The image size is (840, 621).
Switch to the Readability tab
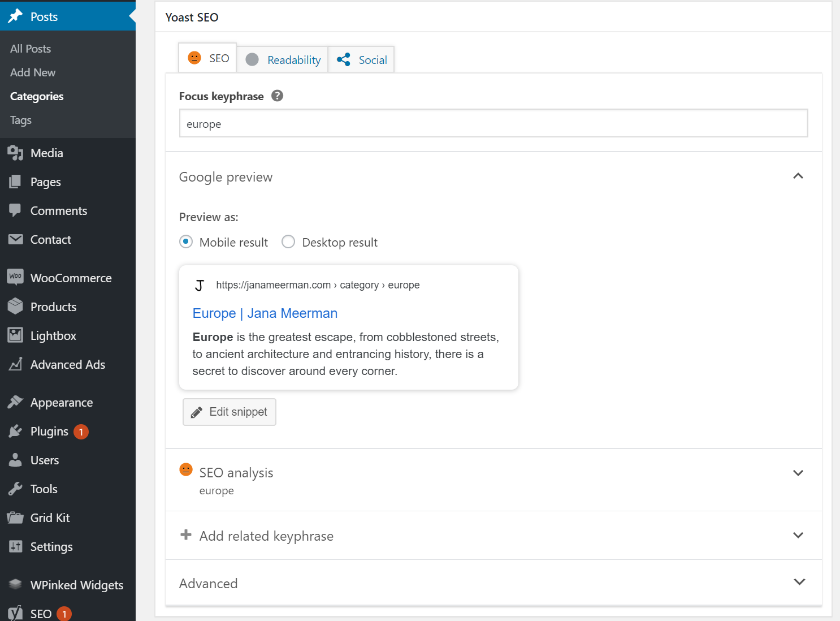point(282,59)
